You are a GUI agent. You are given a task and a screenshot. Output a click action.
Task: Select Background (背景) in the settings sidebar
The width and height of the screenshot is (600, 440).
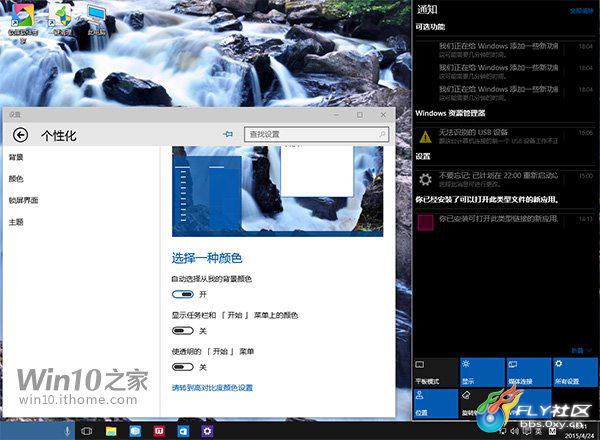point(16,157)
